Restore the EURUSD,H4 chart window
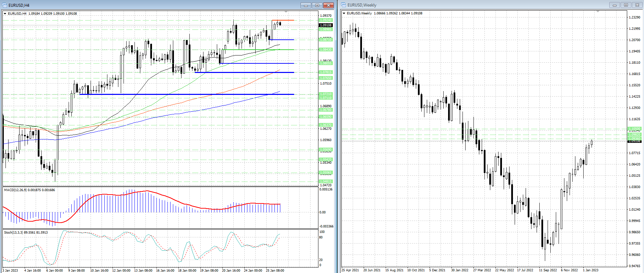Screen dimensions: 644x273 317,5
